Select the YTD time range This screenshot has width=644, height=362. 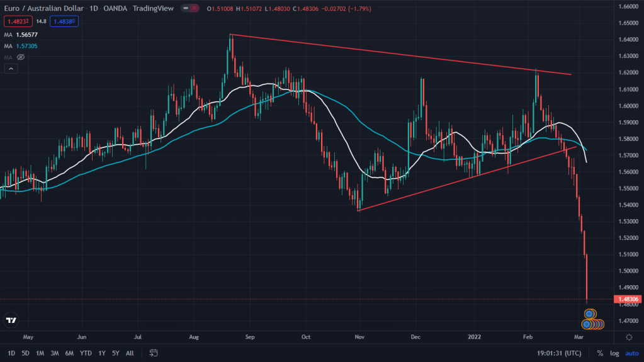click(x=86, y=353)
